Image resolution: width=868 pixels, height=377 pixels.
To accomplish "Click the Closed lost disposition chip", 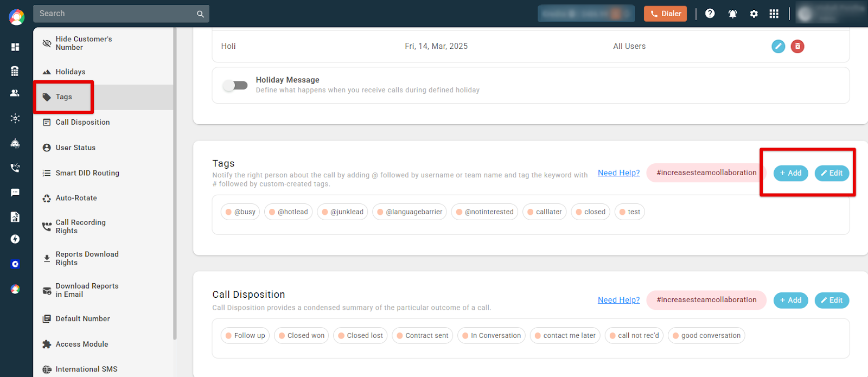I will [361, 336].
